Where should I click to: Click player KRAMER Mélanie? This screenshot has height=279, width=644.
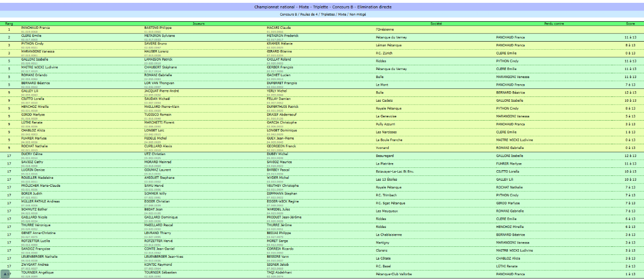click(x=279, y=44)
